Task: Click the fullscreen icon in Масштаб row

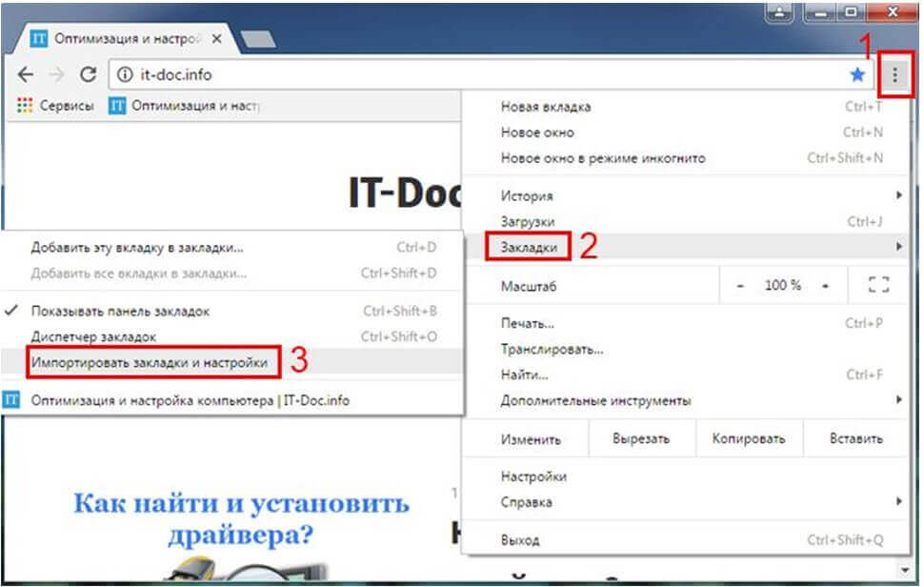Action: point(878,285)
